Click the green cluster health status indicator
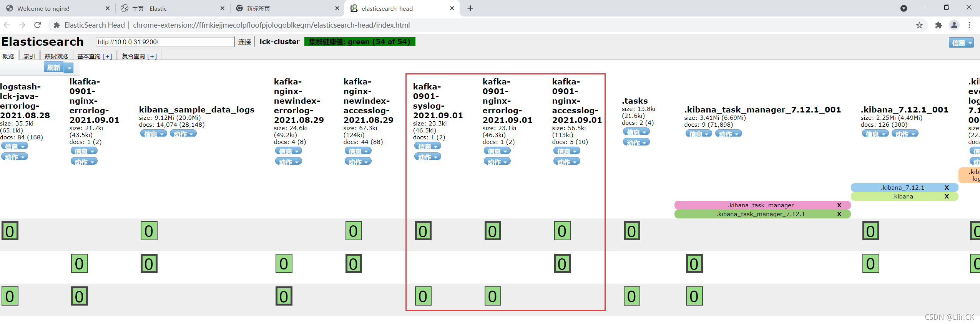The image size is (980, 324). click(x=360, y=41)
